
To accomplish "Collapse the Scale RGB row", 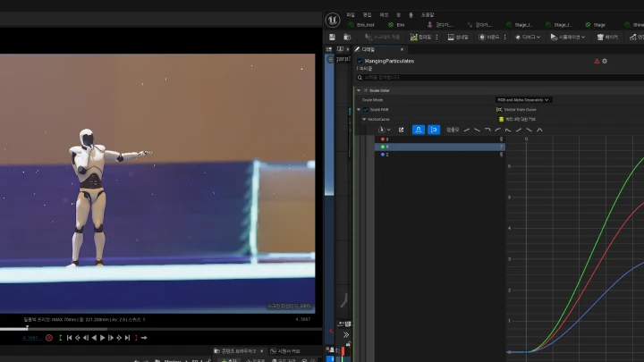I will pyautogui.click(x=359, y=110).
